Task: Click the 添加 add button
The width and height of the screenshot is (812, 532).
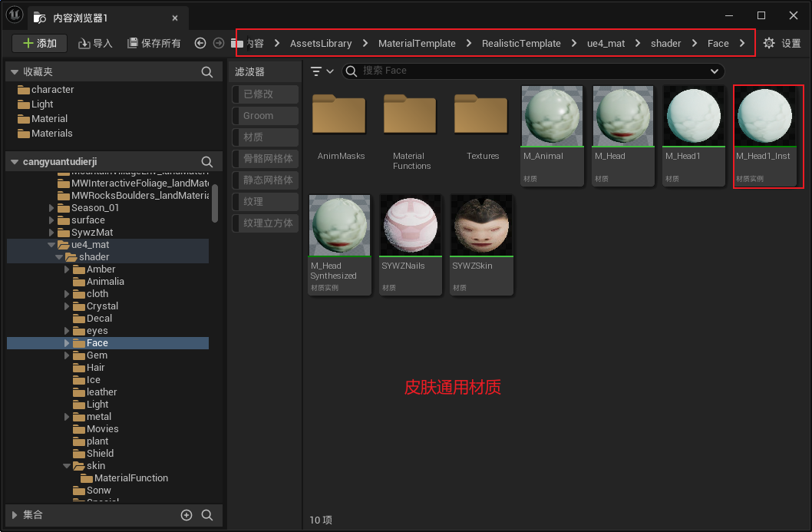Action: [40, 44]
